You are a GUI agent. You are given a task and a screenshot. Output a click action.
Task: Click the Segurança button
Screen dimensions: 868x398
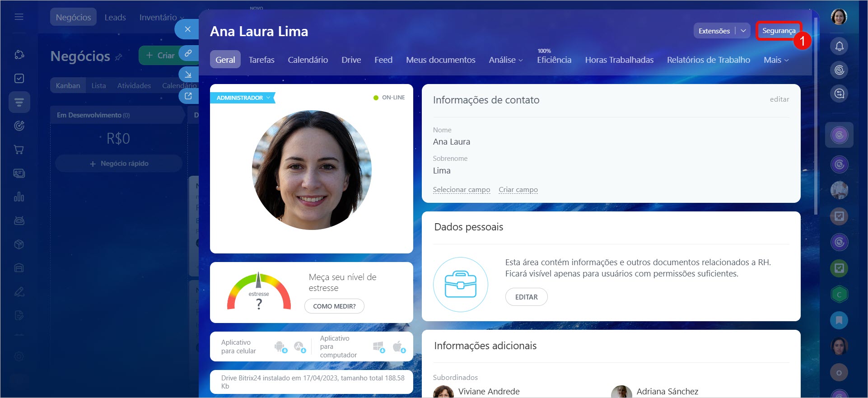[x=779, y=31]
